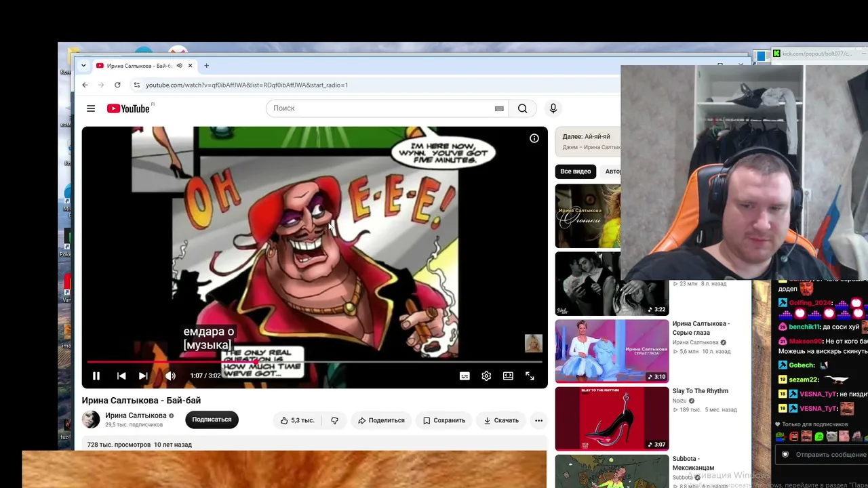
Task: Click the Gobech username in chat
Action: [802, 365]
